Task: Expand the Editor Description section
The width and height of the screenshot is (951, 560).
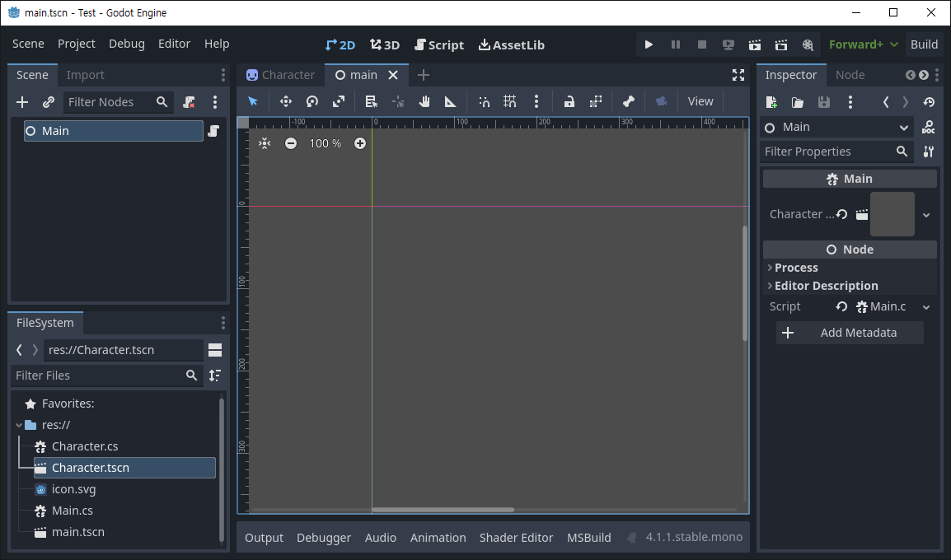Action: point(850,286)
